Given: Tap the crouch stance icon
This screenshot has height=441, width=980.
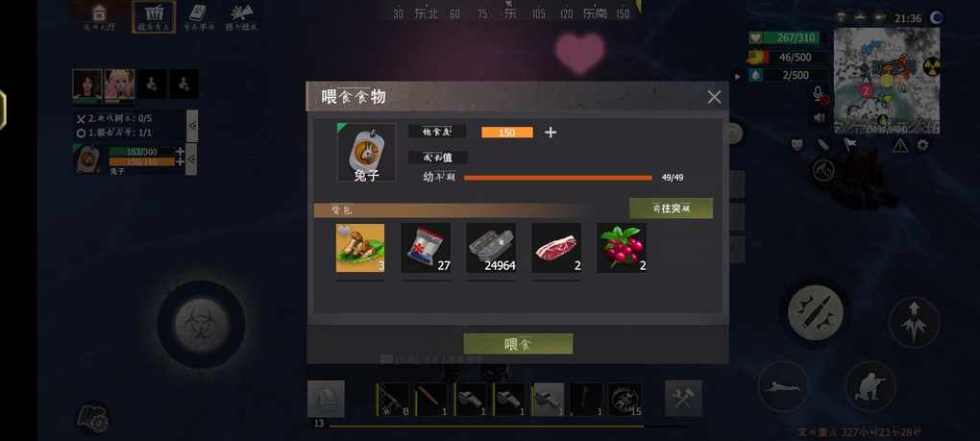Looking at the screenshot, I should tap(870, 386).
